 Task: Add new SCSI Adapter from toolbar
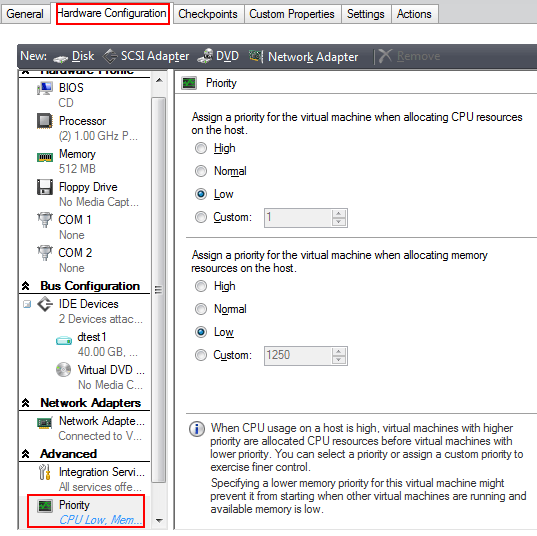click(146, 56)
